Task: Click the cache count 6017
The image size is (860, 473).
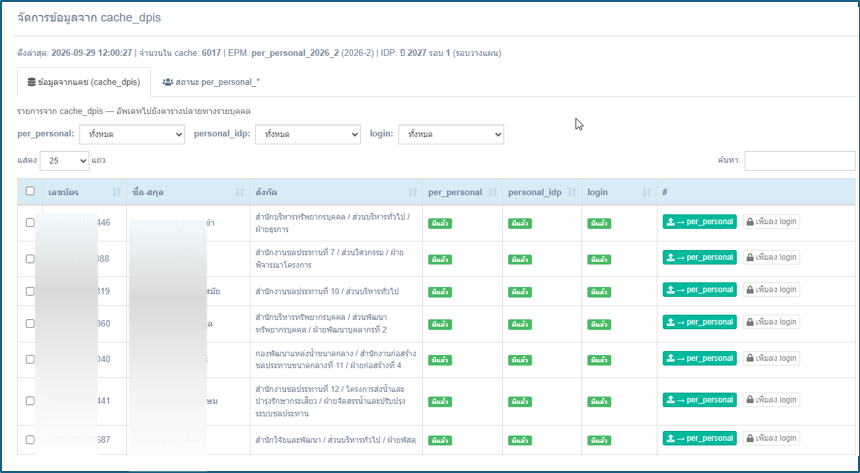Action: [x=211, y=53]
